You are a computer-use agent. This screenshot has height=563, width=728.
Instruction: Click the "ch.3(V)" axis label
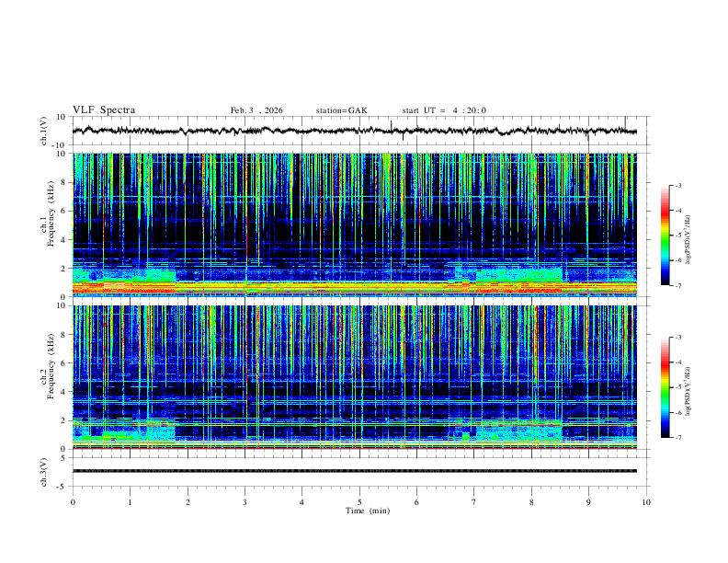click(x=44, y=472)
